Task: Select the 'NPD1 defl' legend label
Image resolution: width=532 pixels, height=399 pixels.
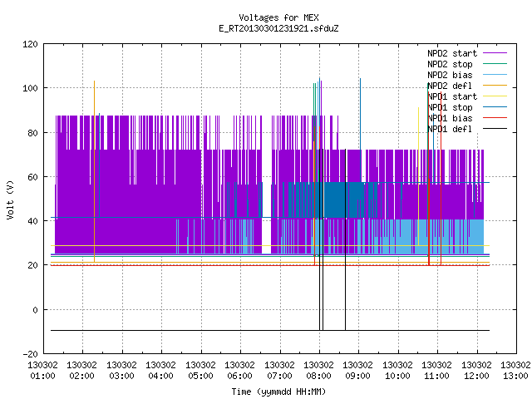Action: [450, 129]
